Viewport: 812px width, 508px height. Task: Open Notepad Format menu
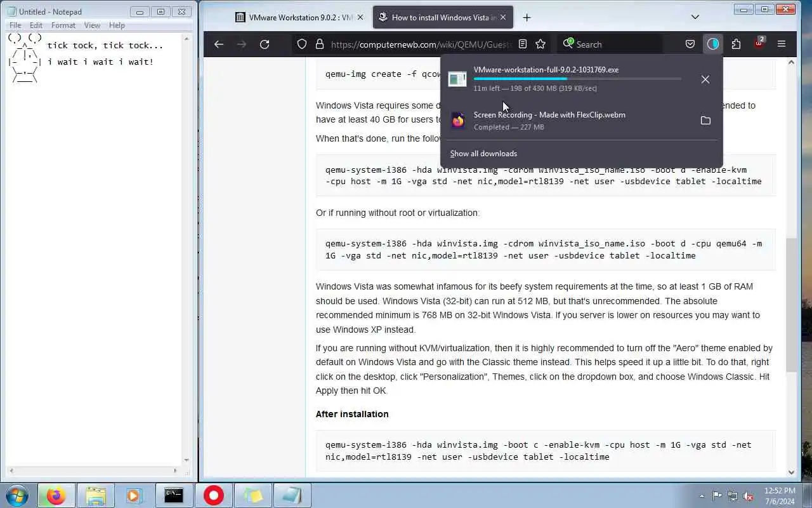[63, 25]
